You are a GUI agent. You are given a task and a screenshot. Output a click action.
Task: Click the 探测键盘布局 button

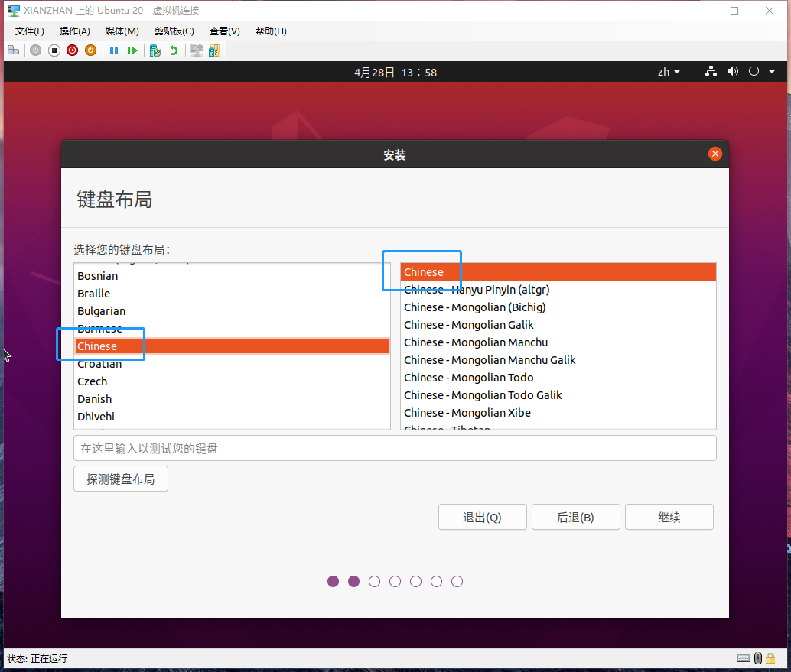(120, 479)
